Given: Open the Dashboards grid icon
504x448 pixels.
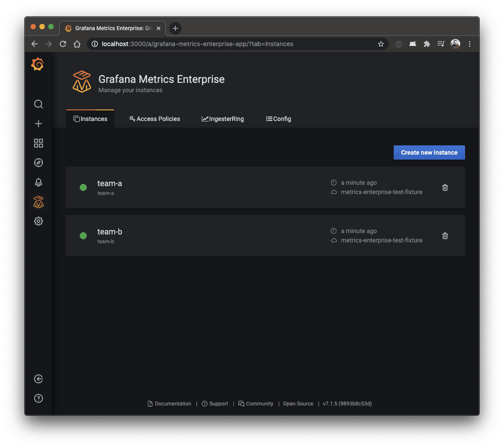Looking at the screenshot, I should click(39, 143).
